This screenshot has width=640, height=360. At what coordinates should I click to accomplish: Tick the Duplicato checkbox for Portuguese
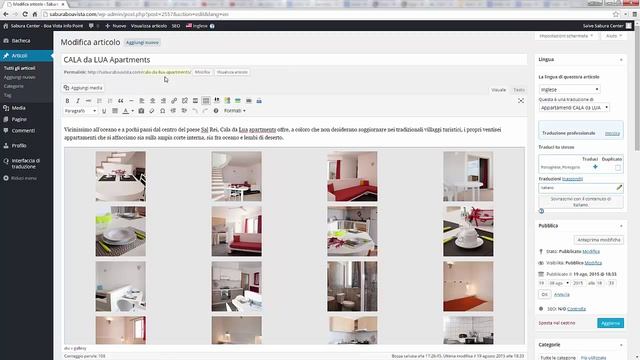click(618, 167)
